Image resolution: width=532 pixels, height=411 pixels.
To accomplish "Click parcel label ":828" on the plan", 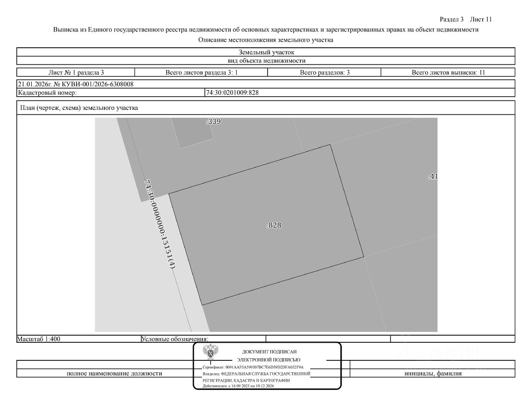I will (x=274, y=225).
